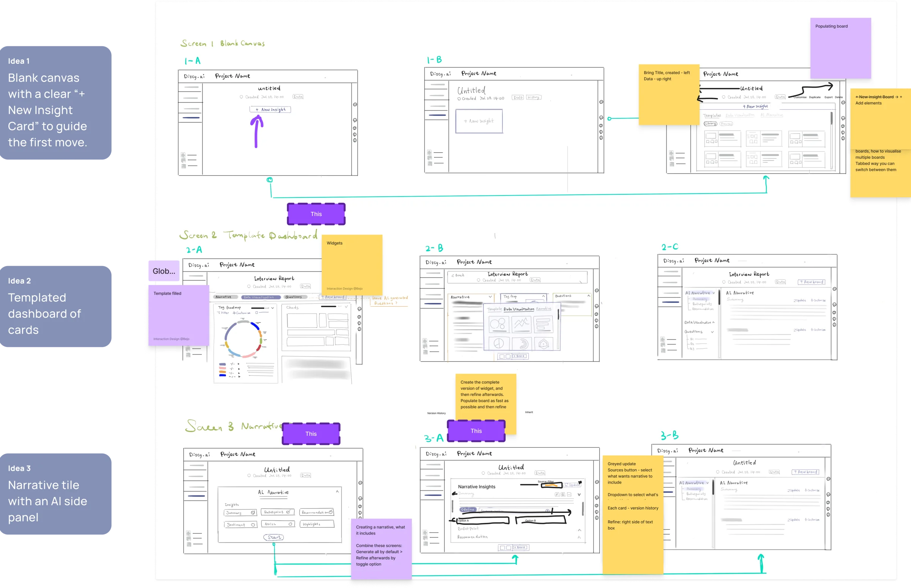Open the AI Narrative dropdown in 2-C sidebar

(x=714, y=292)
